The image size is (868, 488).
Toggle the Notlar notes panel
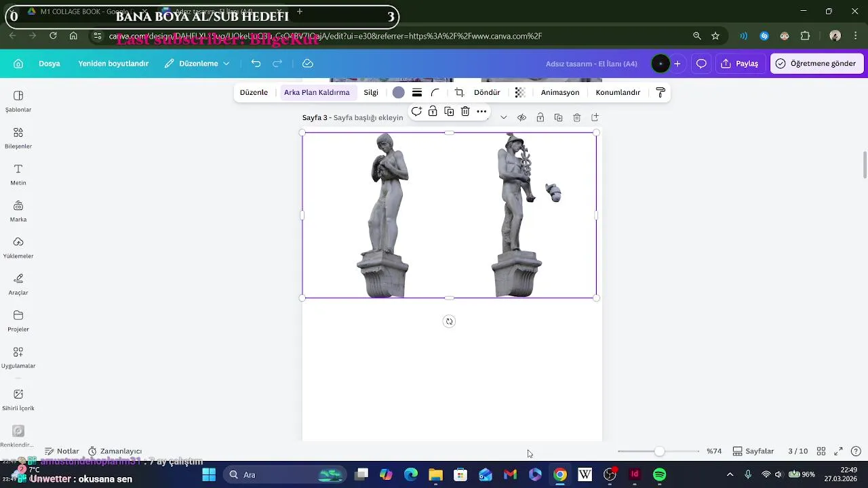(x=62, y=451)
